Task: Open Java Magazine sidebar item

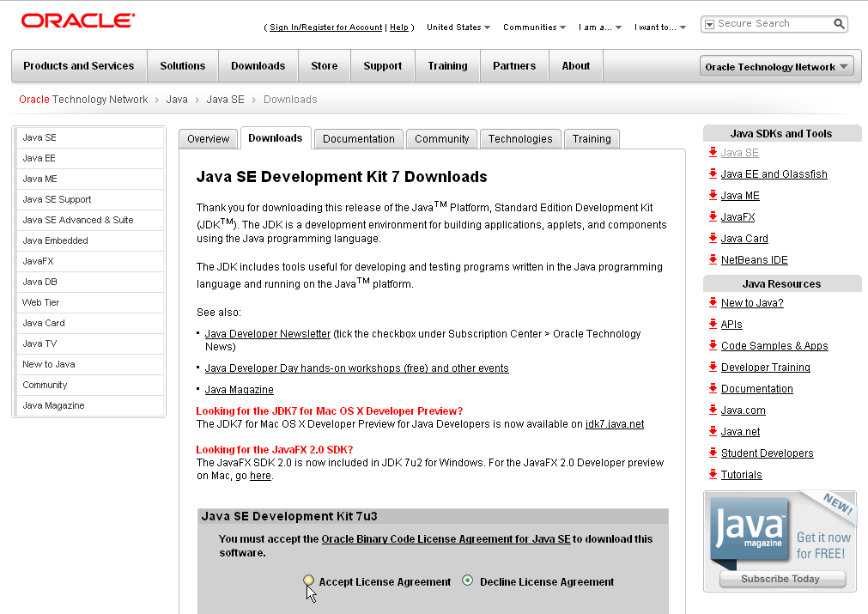Action: click(90, 406)
